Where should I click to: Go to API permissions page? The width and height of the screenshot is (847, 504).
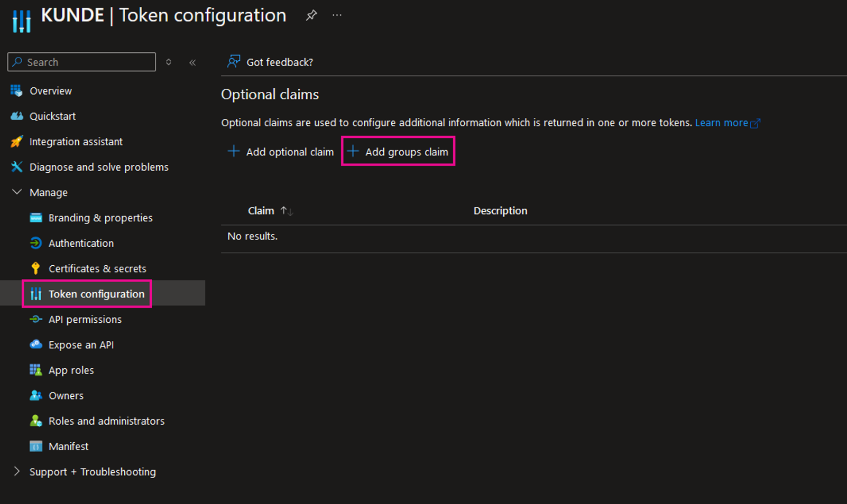pyautogui.click(x=85, y=320)
